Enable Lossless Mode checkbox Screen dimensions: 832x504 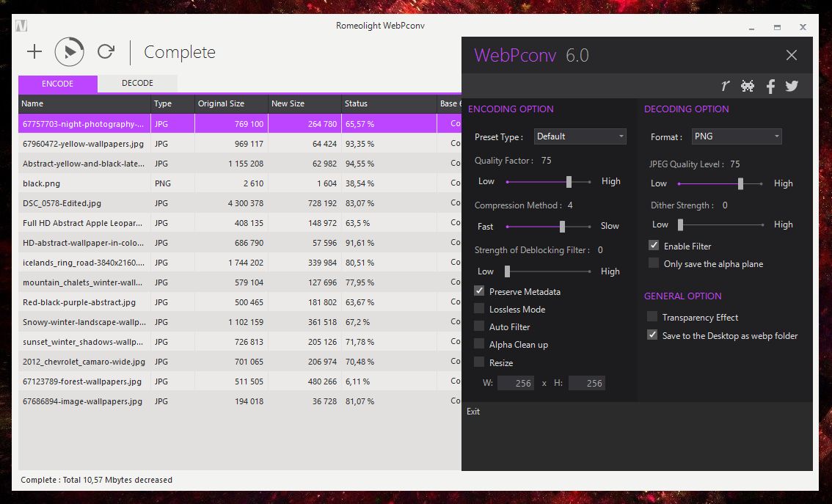tap(479, 309)
